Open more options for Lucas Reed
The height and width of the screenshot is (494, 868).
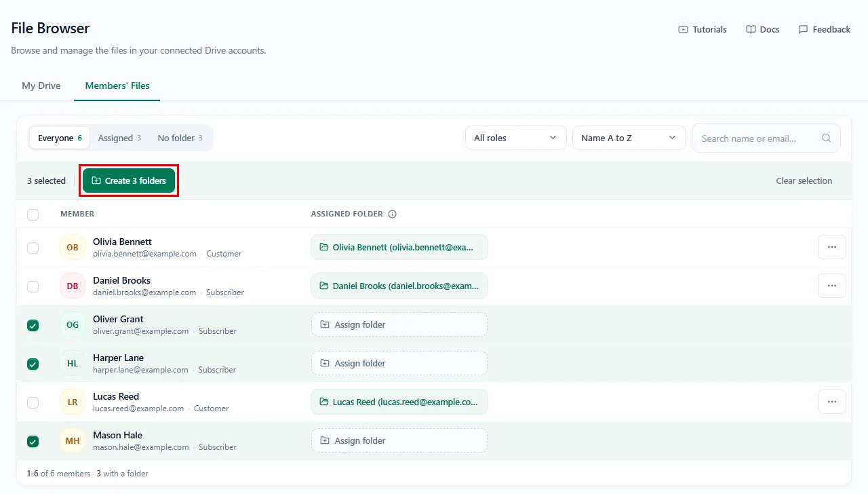click(832, 402)
